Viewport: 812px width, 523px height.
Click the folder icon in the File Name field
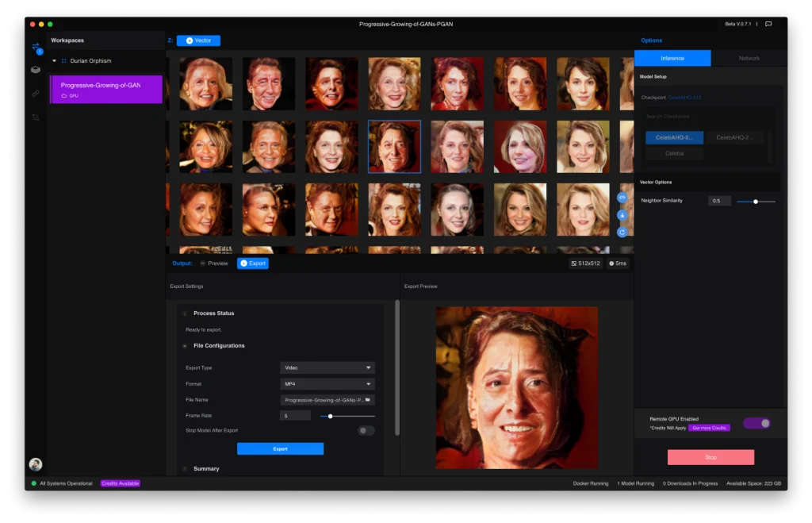coord(367,400)
